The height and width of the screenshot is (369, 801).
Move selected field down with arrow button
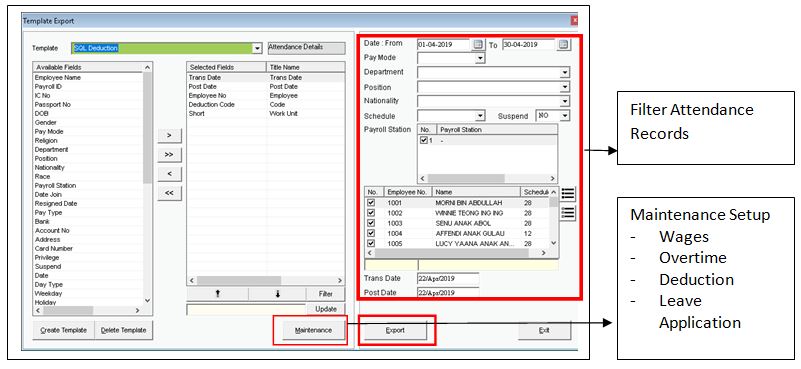(277, 294)
